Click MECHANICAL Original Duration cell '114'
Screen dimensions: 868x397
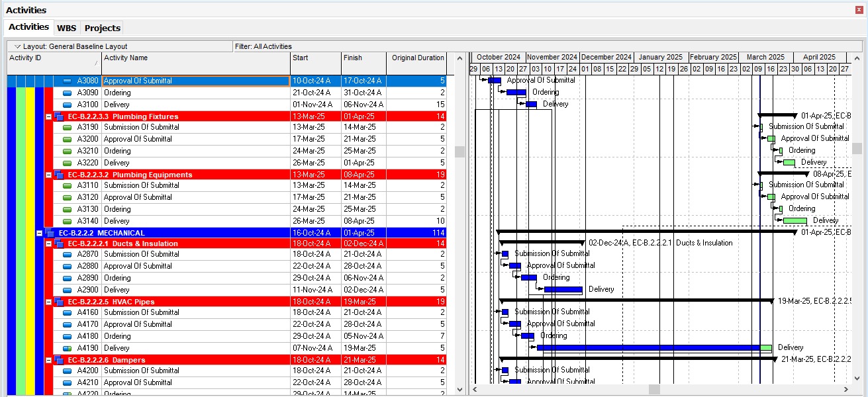[416, 233]
